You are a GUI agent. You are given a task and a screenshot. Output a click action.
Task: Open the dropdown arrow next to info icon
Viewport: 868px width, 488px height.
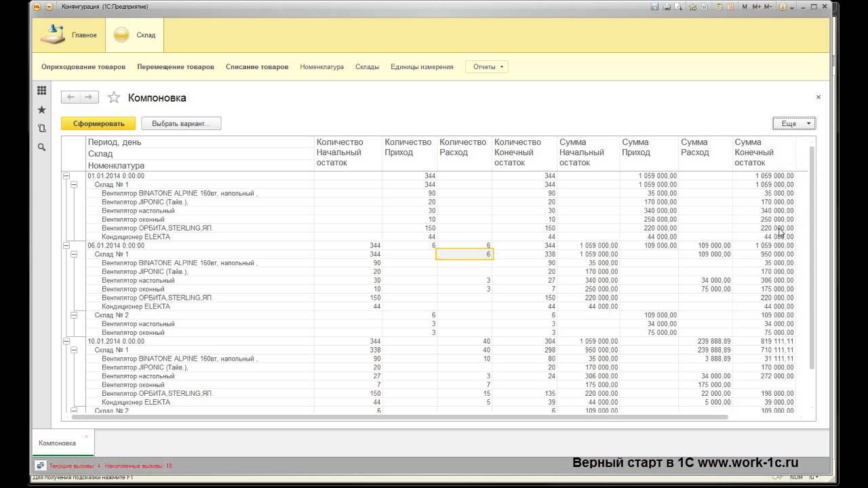pyautogui.click(x=791, y=7)
